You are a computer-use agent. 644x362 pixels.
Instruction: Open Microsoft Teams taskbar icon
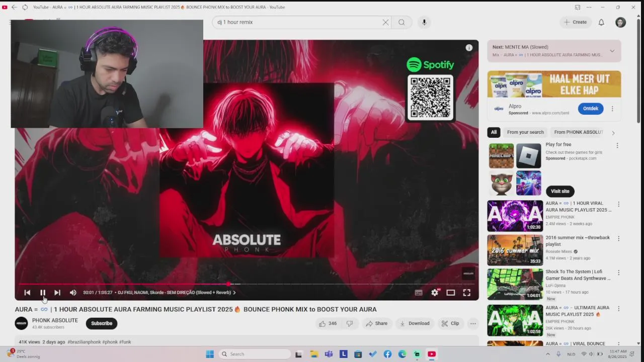(x=329, y=354)
